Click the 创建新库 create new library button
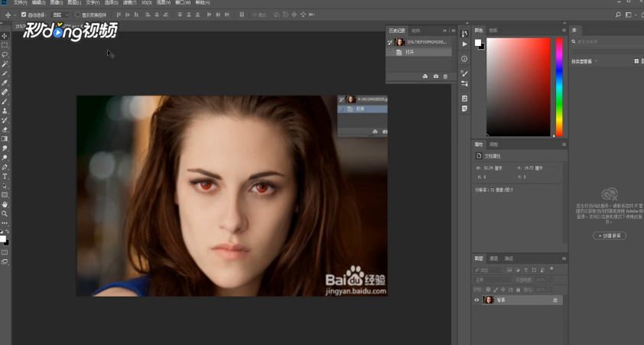Screen dimensions: 644x345 610,236
